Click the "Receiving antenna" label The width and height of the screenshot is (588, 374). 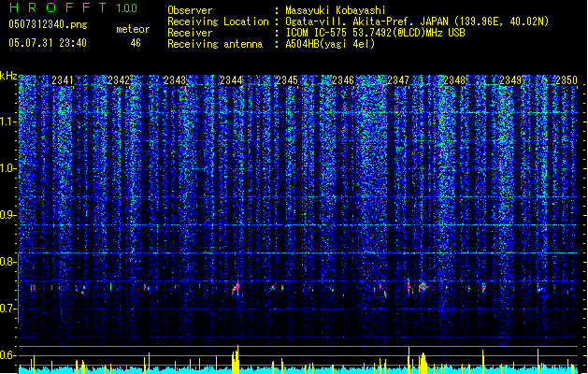(215, 44)
